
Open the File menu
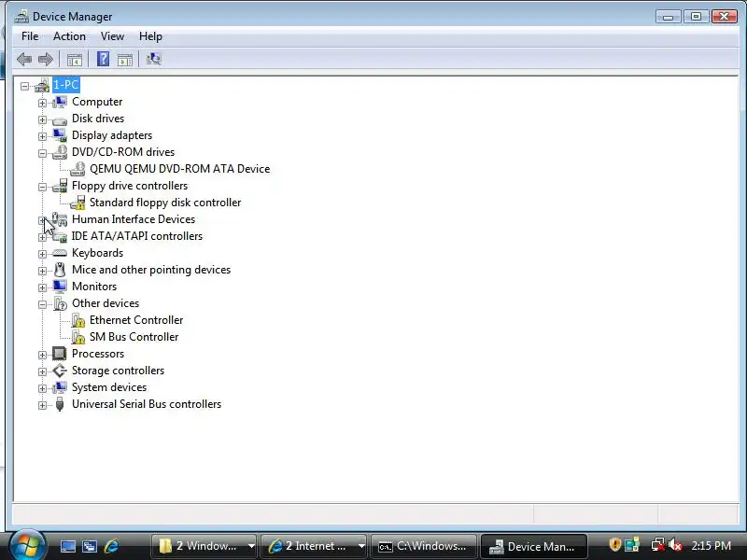tap(30, 36)
